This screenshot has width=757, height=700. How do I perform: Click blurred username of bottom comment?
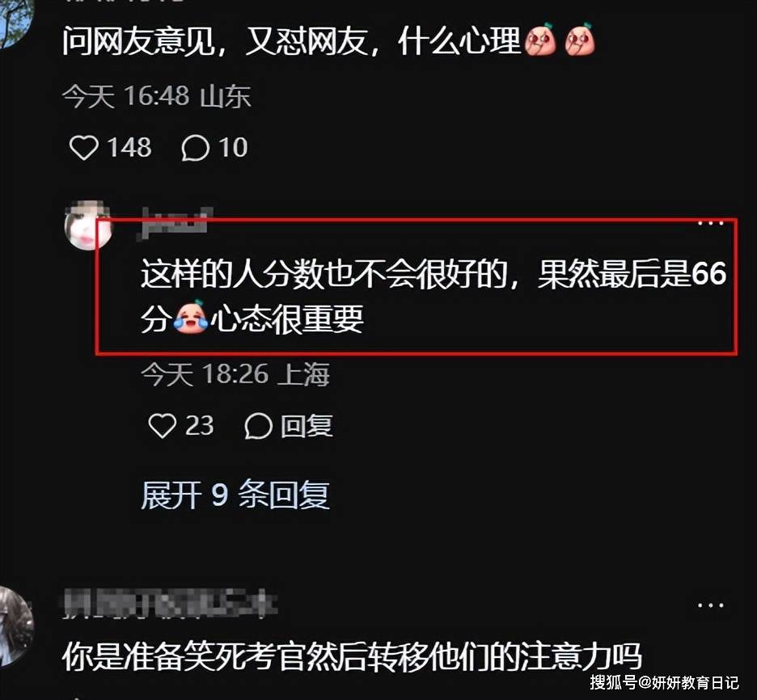[170, 604]
